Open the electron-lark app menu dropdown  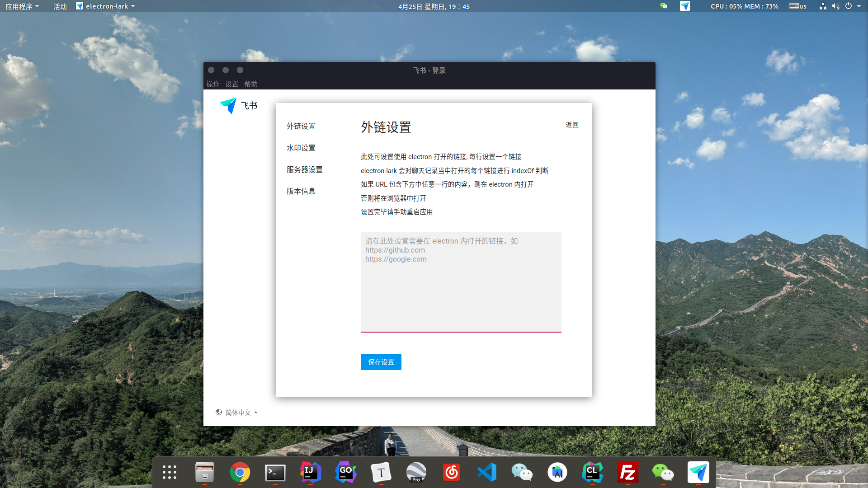(106, 6)
